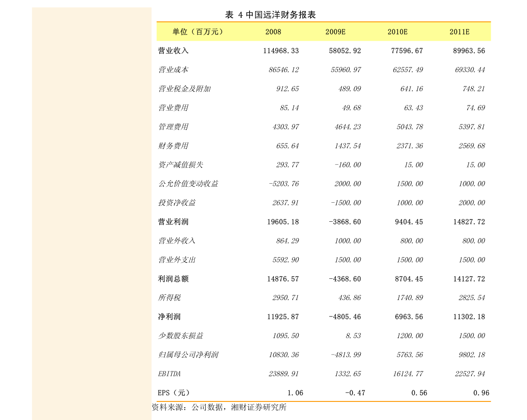This screenshot has height=420, width=527.
Task: Select the row label 投资净收益
Action: tap(177, 203)
